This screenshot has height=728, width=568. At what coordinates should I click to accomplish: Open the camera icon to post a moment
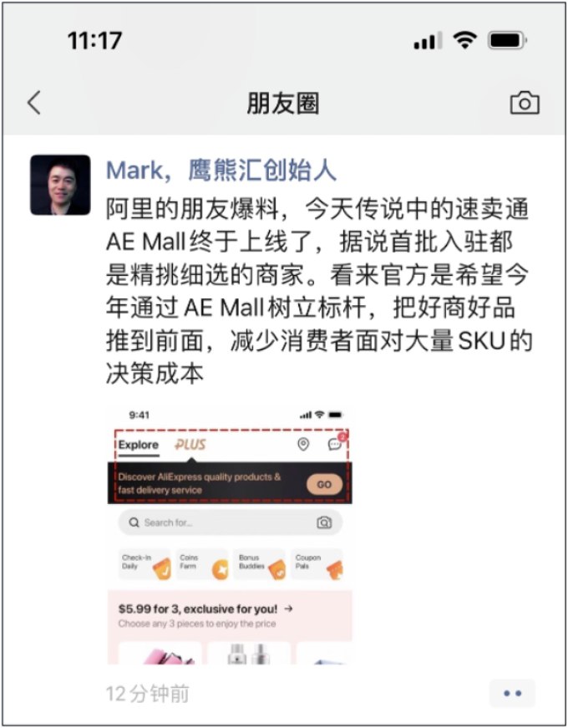525,103
